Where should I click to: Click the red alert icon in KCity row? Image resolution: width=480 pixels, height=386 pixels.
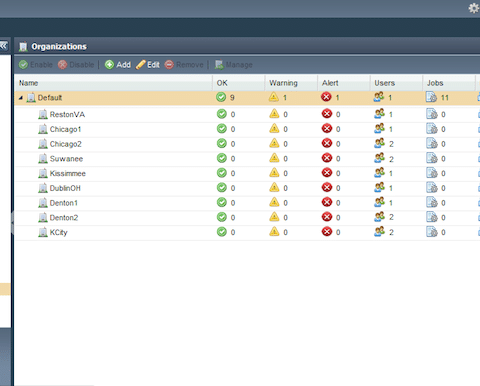click(x=327, y=232)
